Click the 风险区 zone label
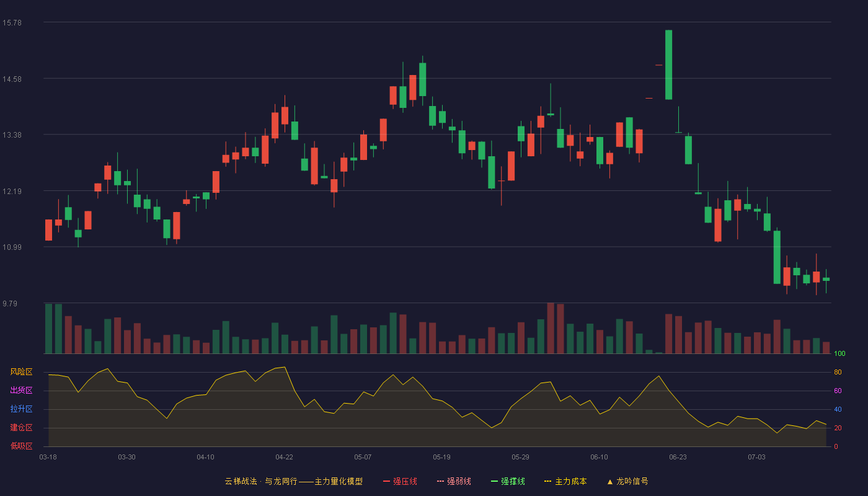868x496 pixels. [x=21, y=372]
